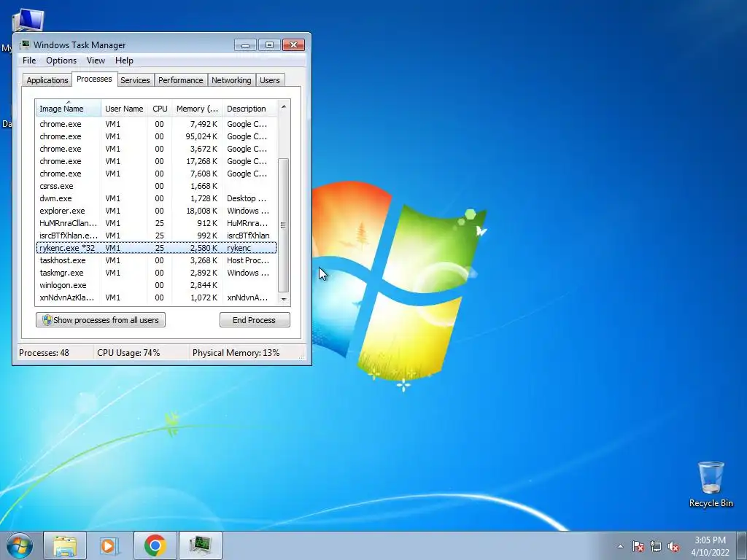This screenshot has width=747, height=560.
Task: Click the process list scroll down arrow
Action: pos(284,299)
